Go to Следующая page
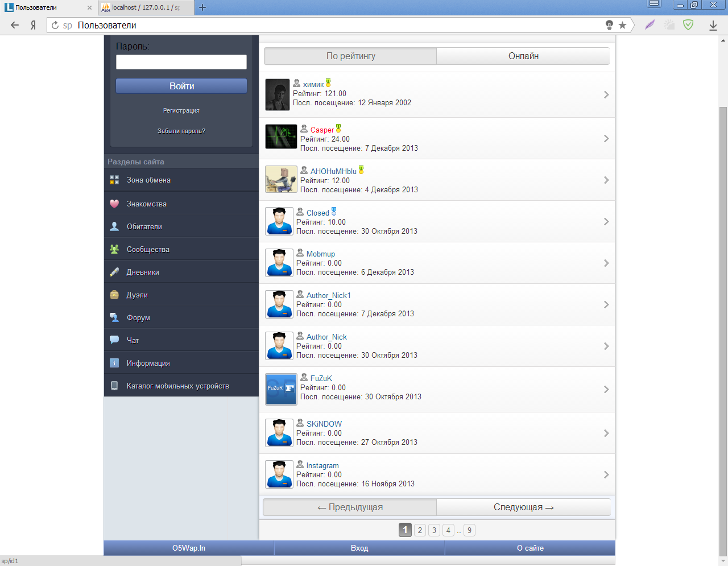The image size is (728, 566). pos(523,507)
